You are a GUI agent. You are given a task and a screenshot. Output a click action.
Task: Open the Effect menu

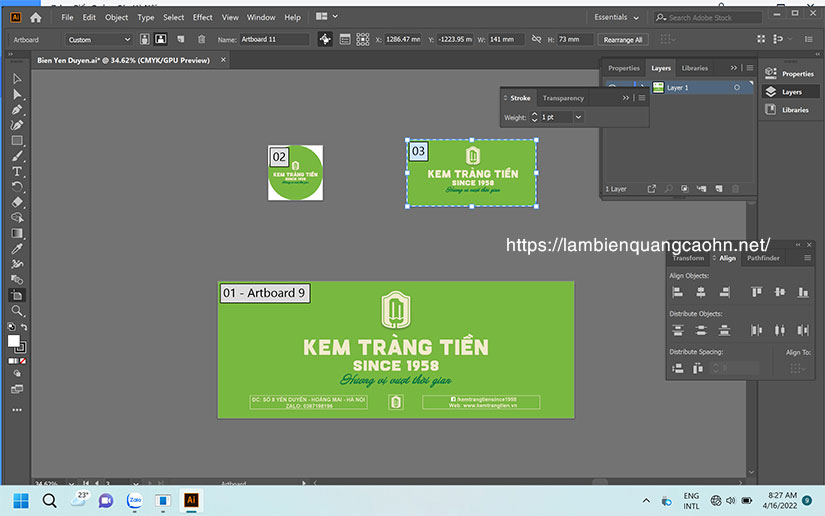point(202,17)
